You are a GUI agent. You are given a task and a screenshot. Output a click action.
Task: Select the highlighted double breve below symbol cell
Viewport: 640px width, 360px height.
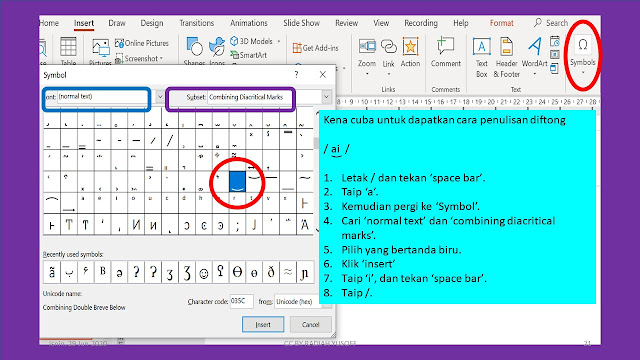click(237, 181)
